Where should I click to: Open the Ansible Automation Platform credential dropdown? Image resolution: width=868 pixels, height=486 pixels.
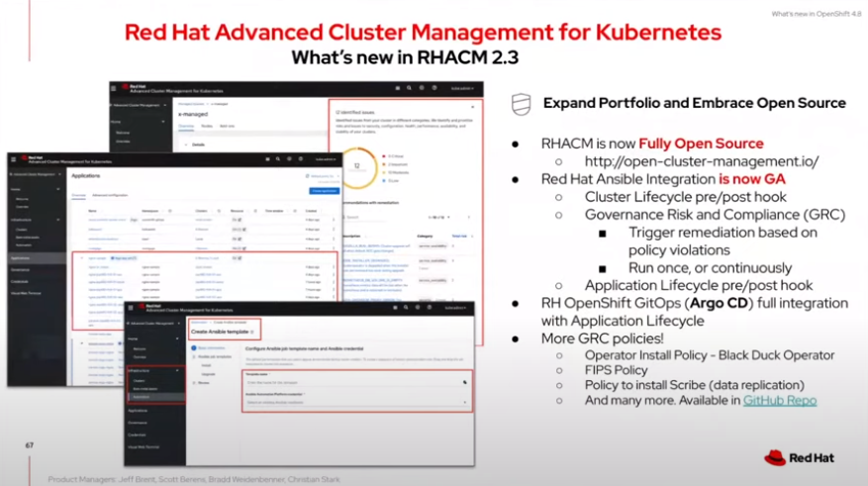(x=356, y=403)
